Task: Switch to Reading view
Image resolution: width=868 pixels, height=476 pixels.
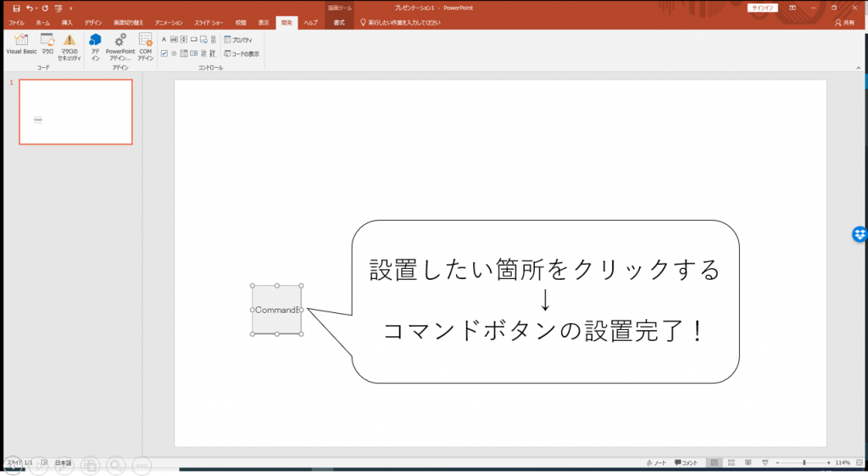Action: pyautogui.click(x=748, y=462)
